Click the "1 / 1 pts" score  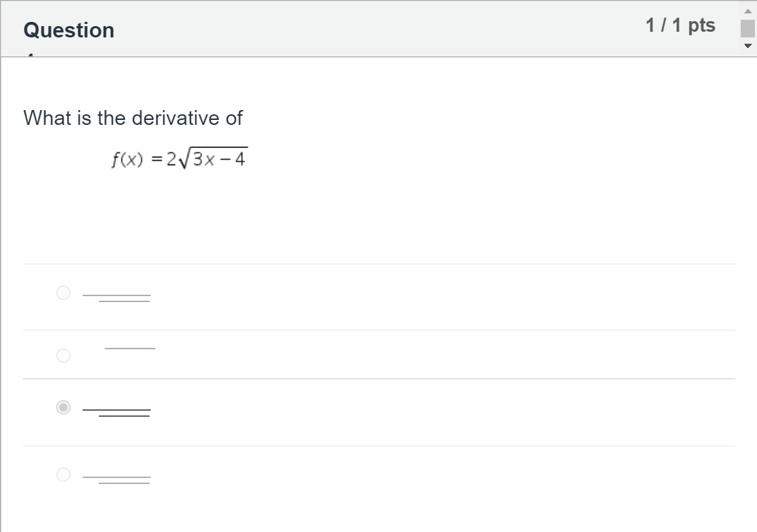(680, 25)
